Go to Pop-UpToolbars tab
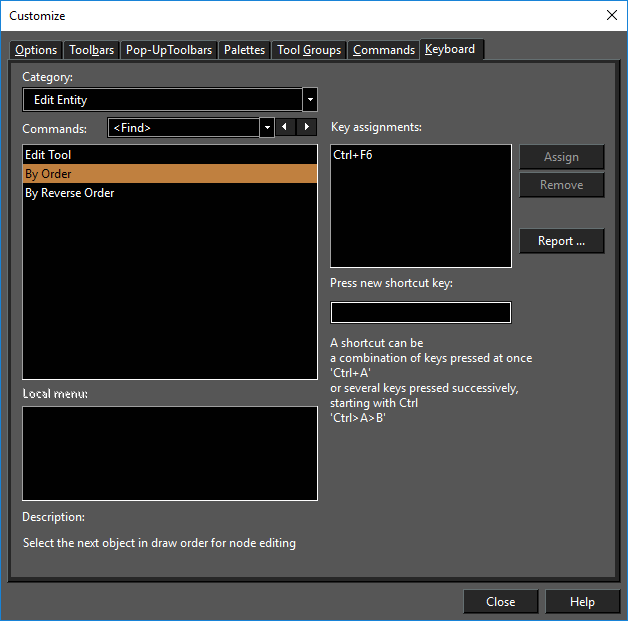Screen dimensions: 628x621 (x=169, y=50)
